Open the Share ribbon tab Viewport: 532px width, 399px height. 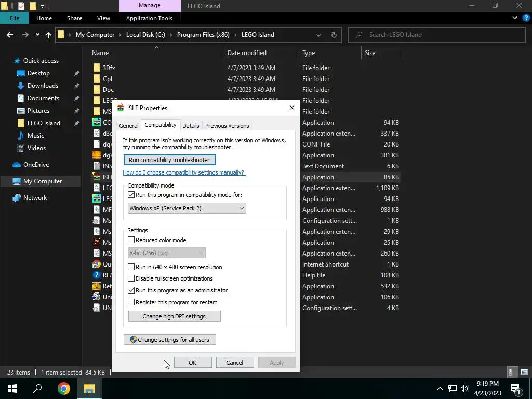pos(74,18)
